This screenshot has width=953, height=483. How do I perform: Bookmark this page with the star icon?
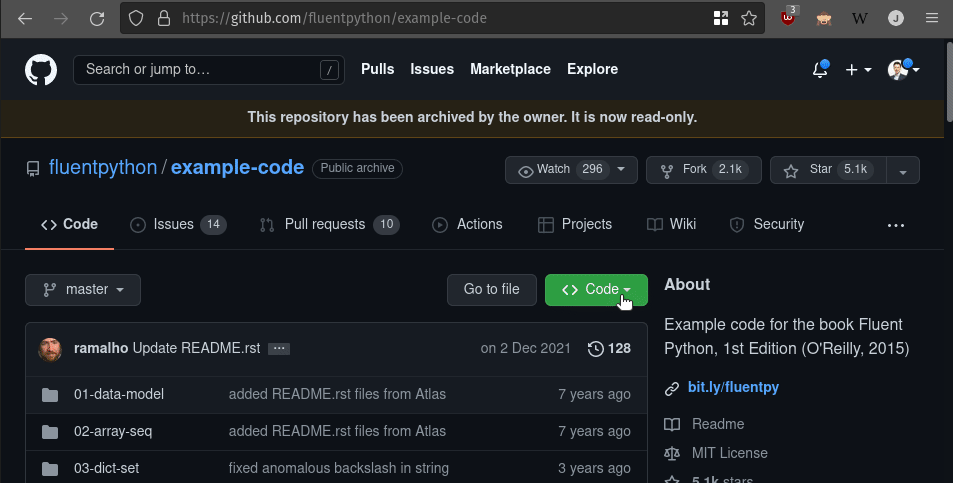click(749, 18)
